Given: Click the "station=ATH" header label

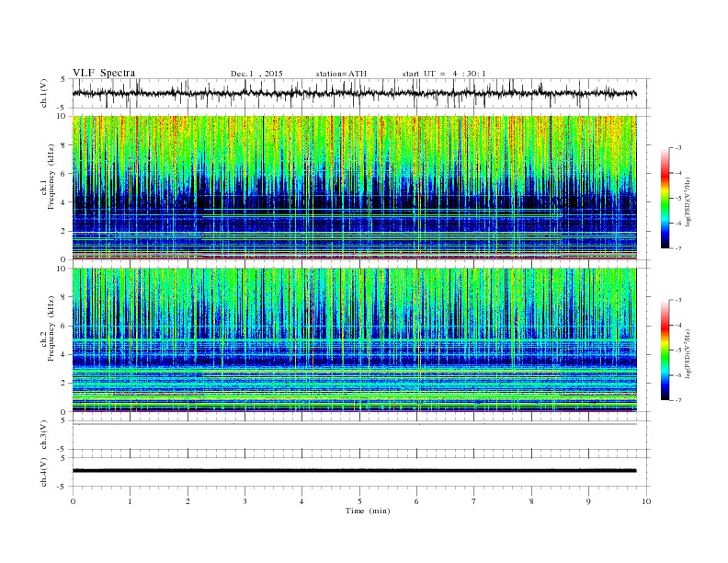Looking at the screenshot, I should tap(341, 74).
